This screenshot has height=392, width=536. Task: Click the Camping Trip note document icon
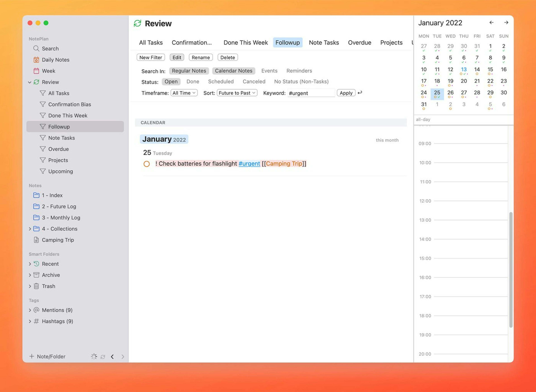(x=36, y=240)
